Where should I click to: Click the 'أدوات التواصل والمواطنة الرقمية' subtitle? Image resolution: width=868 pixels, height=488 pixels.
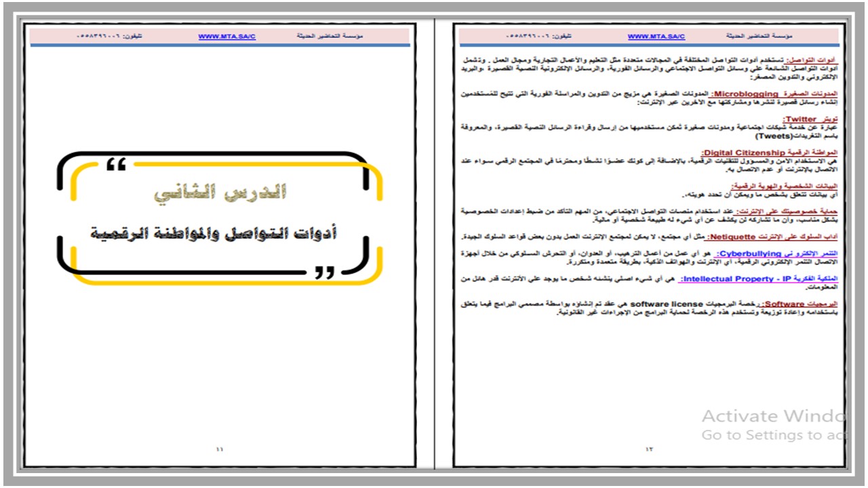click(214, 234)
